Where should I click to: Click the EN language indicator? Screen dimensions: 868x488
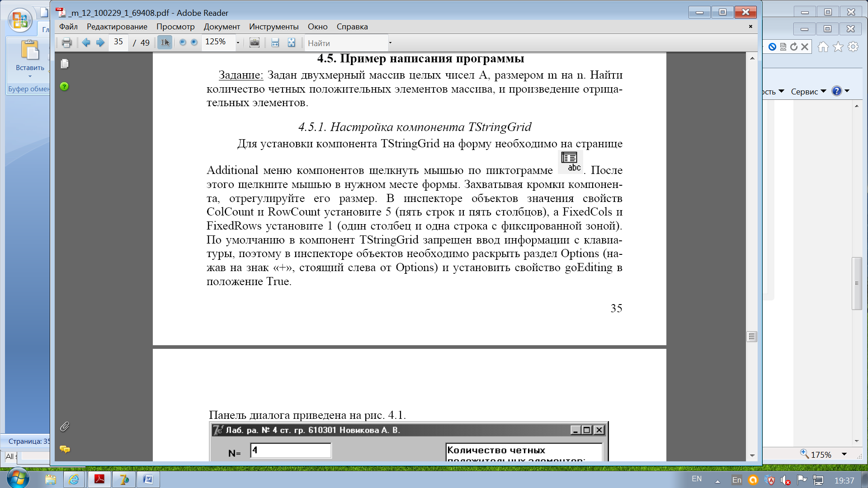(697, 479)
